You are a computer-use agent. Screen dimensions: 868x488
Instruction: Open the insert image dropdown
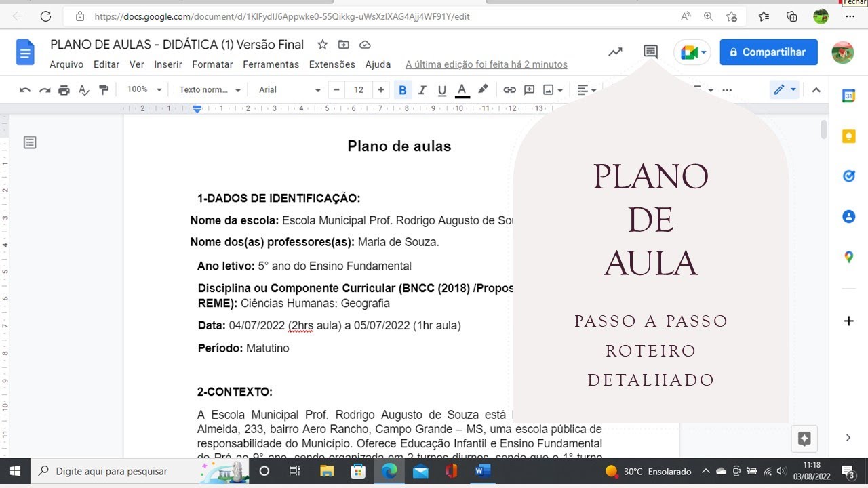553,89
